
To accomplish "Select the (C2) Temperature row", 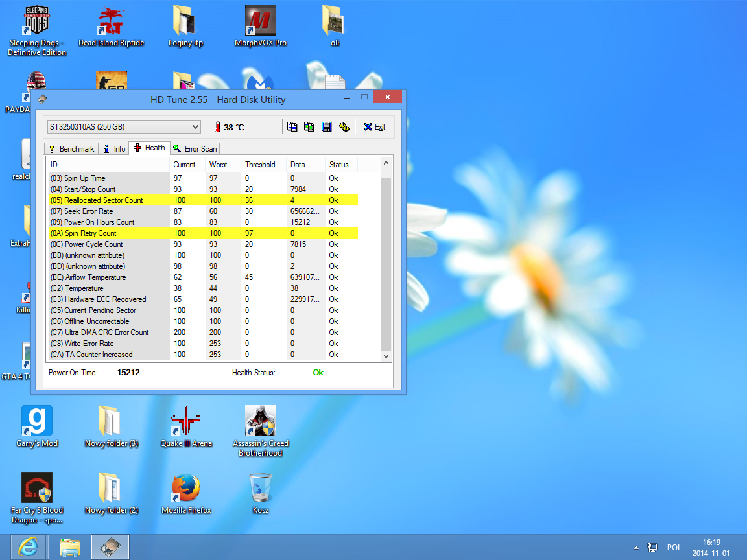I will coord(204,288).
